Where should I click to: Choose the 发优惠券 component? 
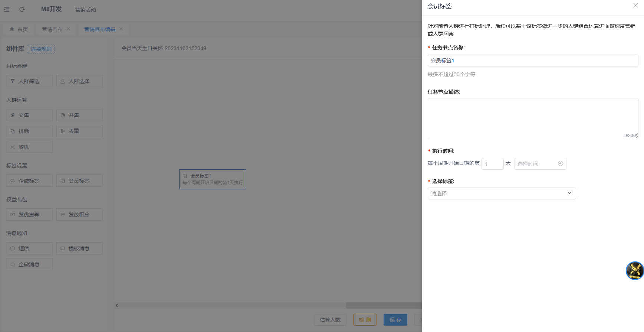[29, 215]
